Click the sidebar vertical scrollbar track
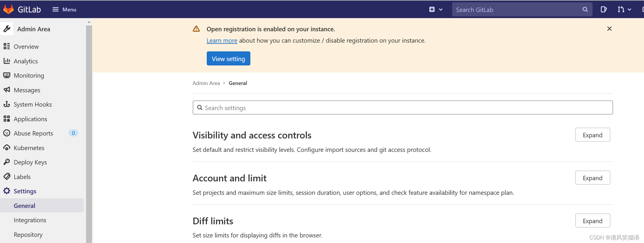The height and width of the screenshot is (243, 644). coord(89,134)
